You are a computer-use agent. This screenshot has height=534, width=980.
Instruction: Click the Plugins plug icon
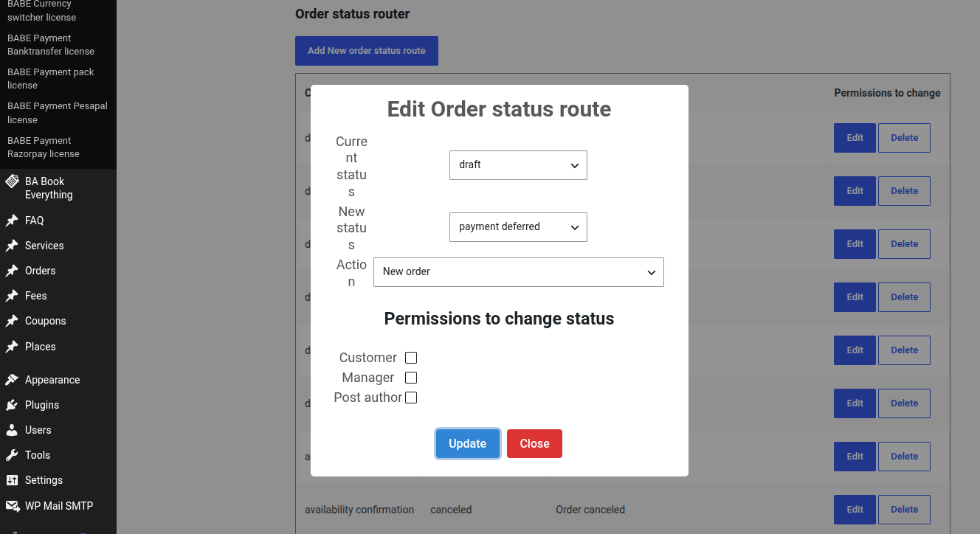pyautogui.click(x=12, y=405)
